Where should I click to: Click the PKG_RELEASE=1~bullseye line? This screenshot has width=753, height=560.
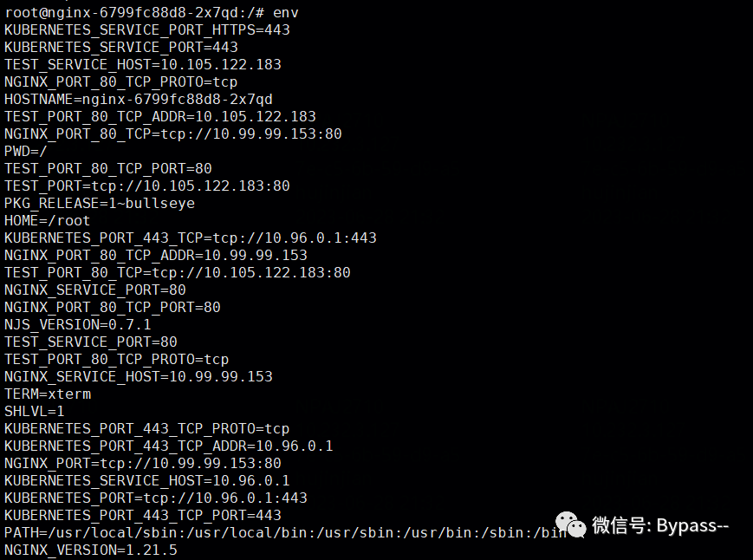[100, 203]
